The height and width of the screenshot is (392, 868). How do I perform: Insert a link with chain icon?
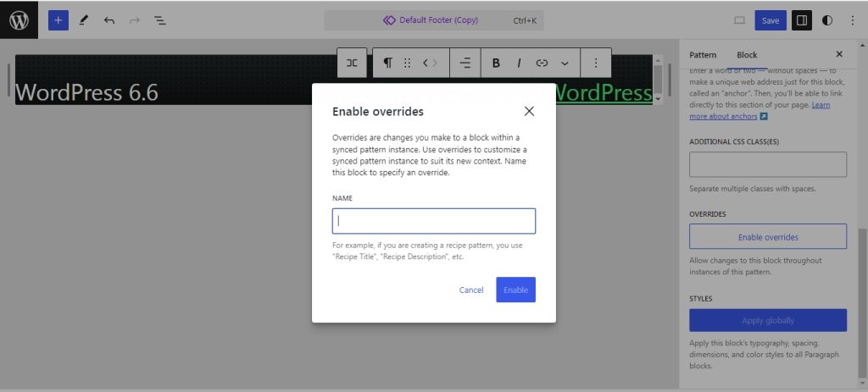click(542, 63)
